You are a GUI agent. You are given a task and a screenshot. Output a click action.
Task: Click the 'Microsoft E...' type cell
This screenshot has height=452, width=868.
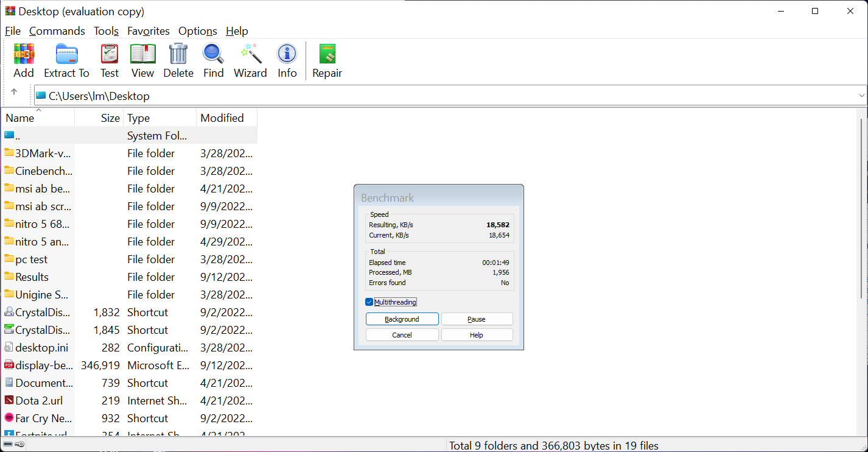157,365
